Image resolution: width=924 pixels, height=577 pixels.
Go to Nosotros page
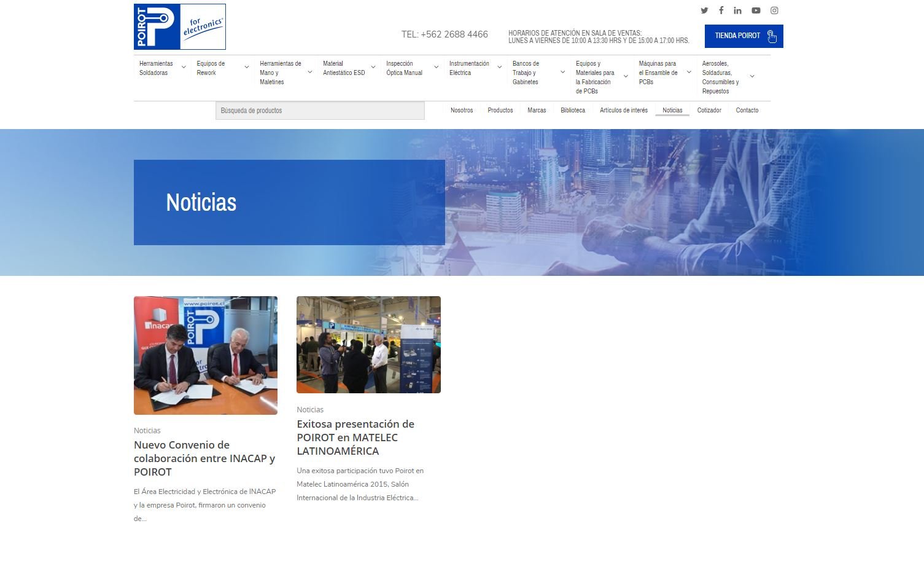click(462, 111)
